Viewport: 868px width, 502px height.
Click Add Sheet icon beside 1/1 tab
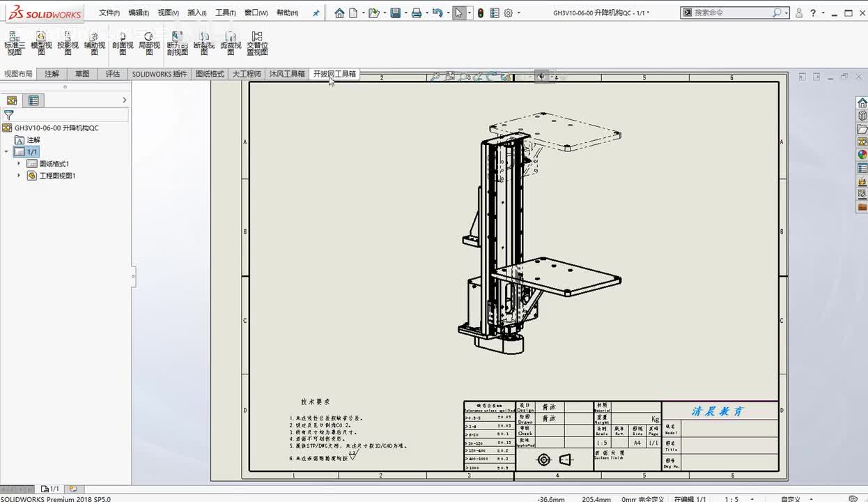point(73,489)
